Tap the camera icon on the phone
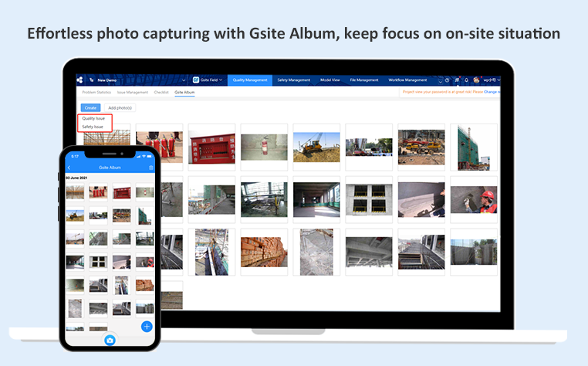The image size is (588, 366). point(110,340)
